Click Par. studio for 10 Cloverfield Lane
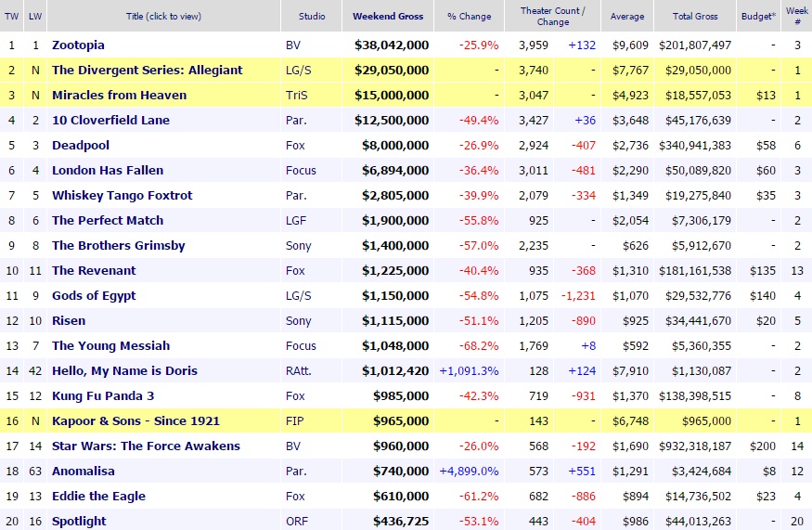The width and height of the screenshot is (812, 530). [296, 120]
